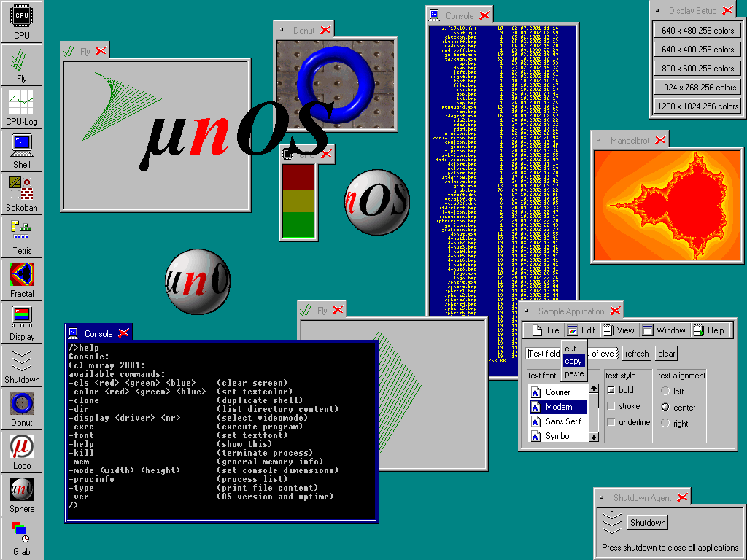Screen dimensions: 747x560
Task: Choose paste from the Edit menu
Action: click(574, 373)
